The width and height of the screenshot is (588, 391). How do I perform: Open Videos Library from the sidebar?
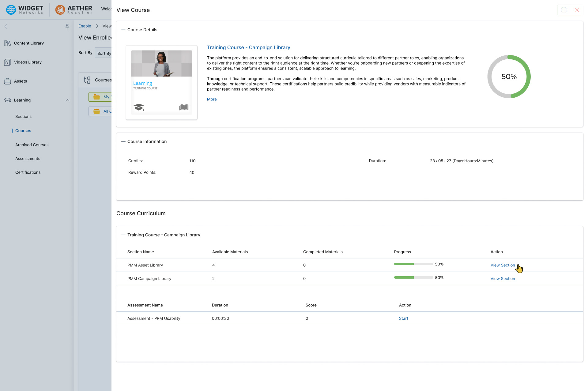28,62
